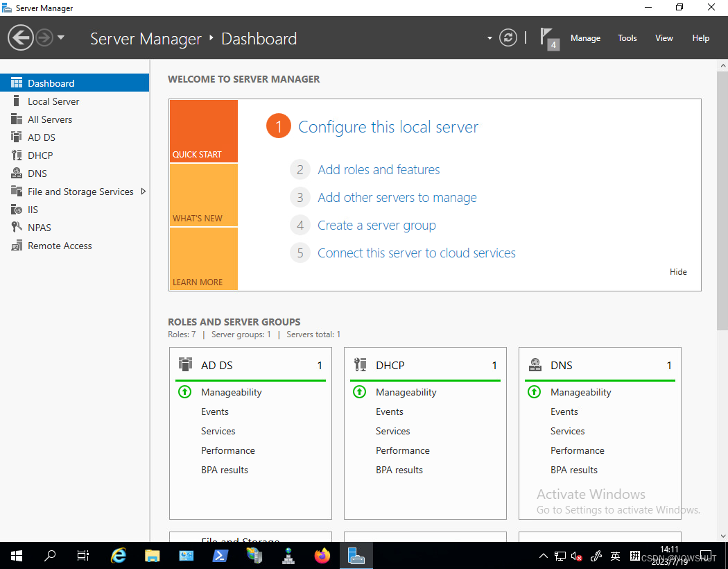Click Configure this local server link
The width and height of the screenshot is (728, 569).
[x=388, y=127]
